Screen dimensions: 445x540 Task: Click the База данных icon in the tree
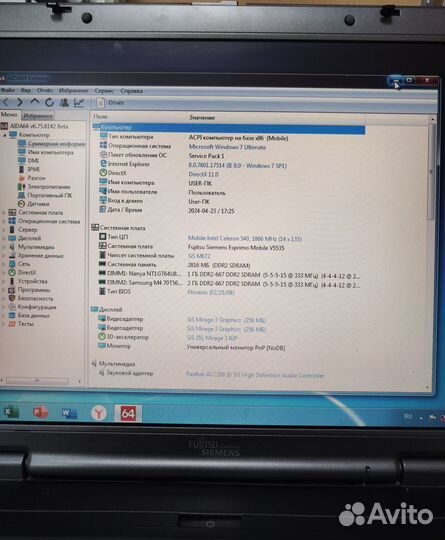(x=12, y=315)
